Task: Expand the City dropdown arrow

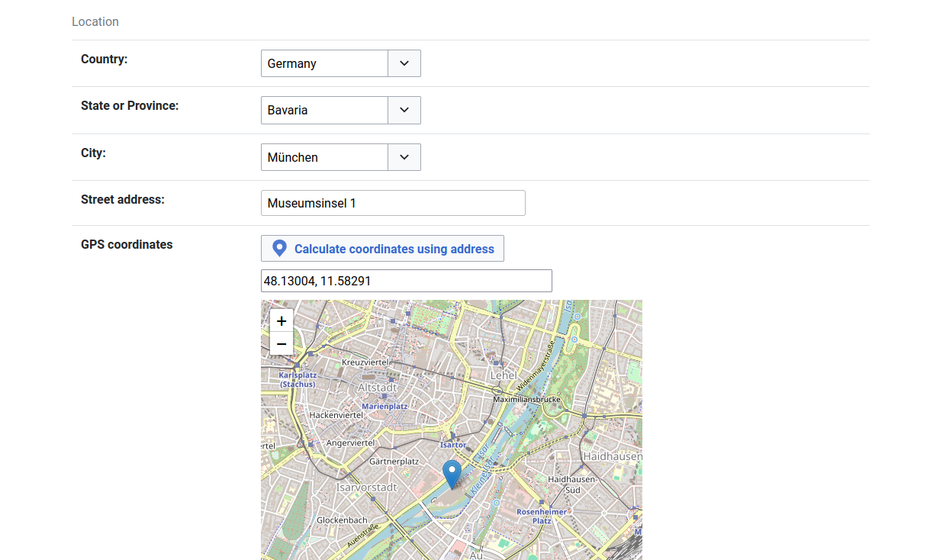Action: pyautogui.click(x=404, y=157)
